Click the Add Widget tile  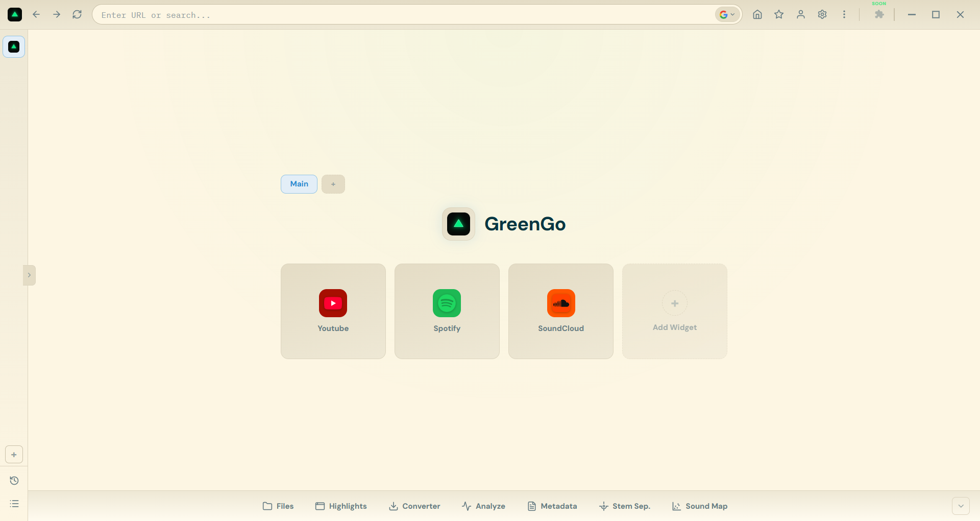click(675, 311)
